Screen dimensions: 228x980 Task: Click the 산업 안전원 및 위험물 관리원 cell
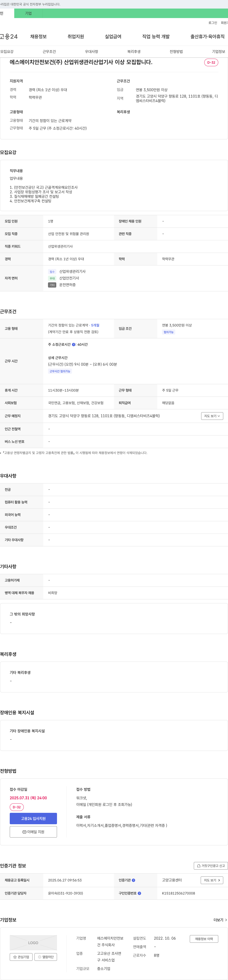click(x=68, y=234)
